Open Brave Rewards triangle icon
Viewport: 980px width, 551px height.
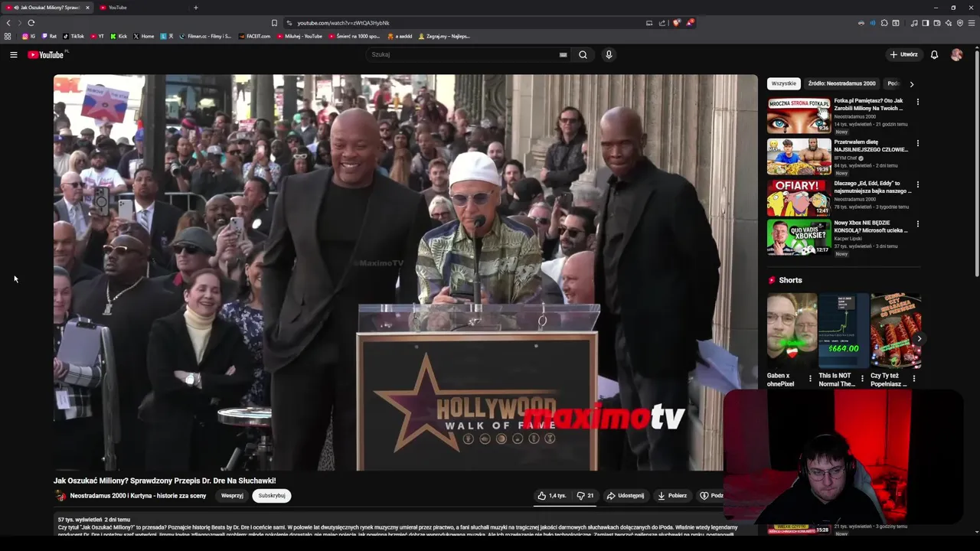tap(690, 23)
